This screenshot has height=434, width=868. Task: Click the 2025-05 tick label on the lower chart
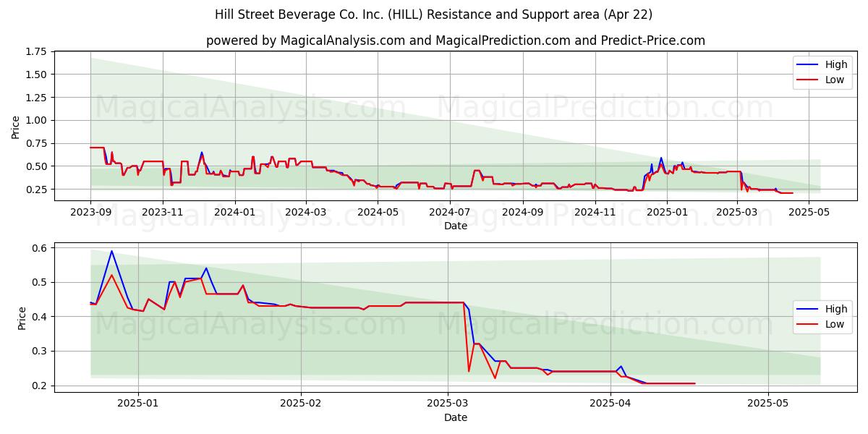point(768,404)
